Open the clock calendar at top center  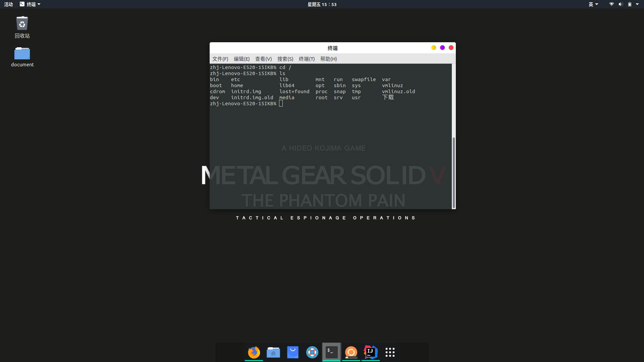(322, 4)
